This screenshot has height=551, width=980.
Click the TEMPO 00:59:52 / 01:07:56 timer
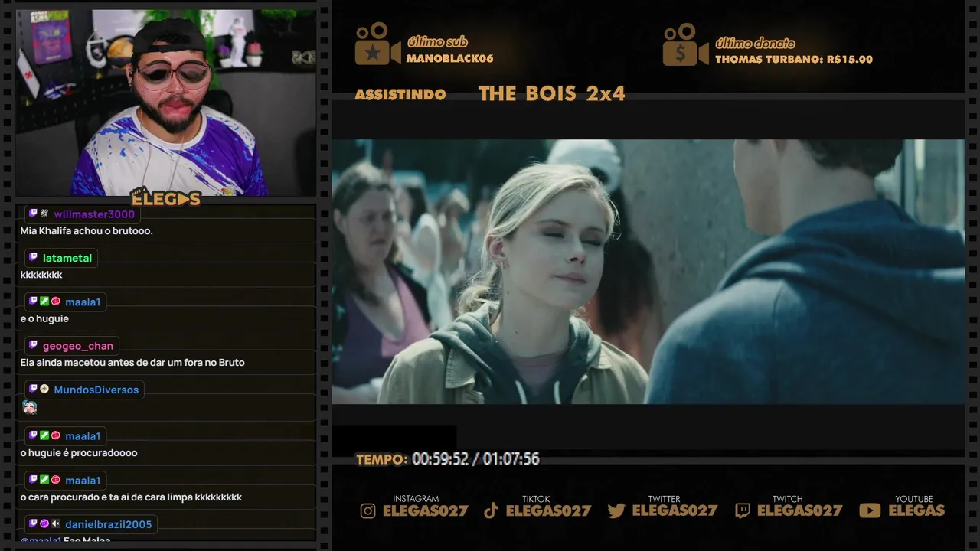[x=448, y=459]
